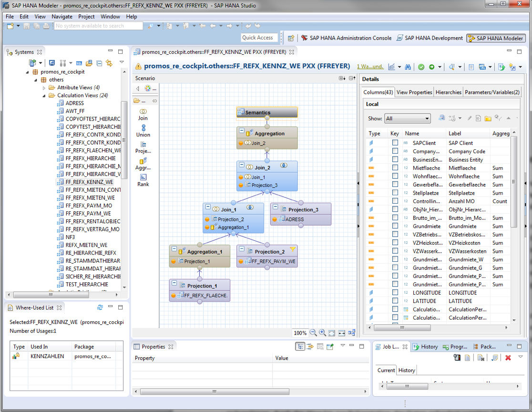Refresh the Where-Used List

point(100,308)
